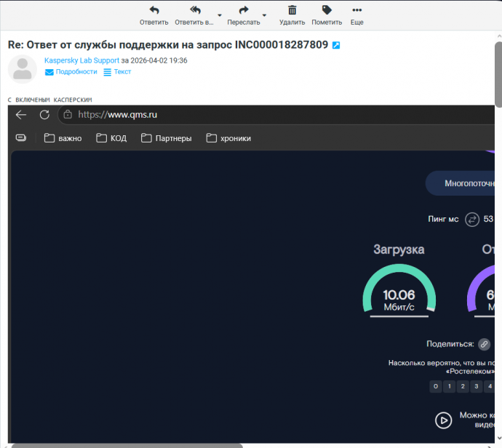
Task: Delete the message with the Удалить trash icon
Action: click(292, 11)
